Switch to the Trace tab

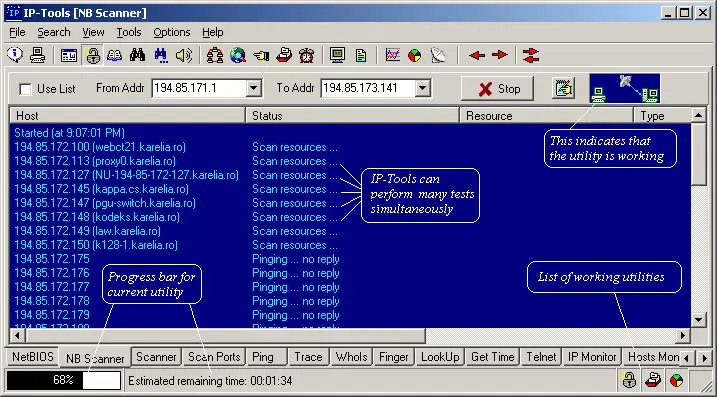pyautogui.click(x=308, y=357)
